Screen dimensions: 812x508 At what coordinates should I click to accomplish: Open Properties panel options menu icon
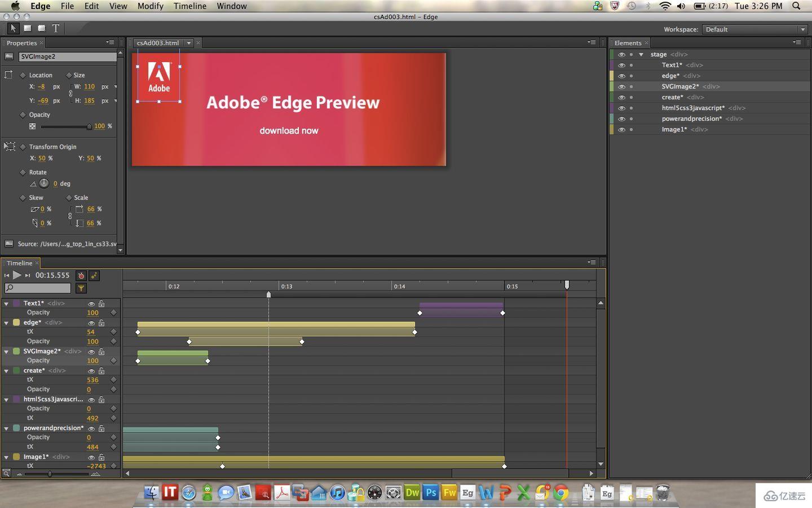(110, 42)
